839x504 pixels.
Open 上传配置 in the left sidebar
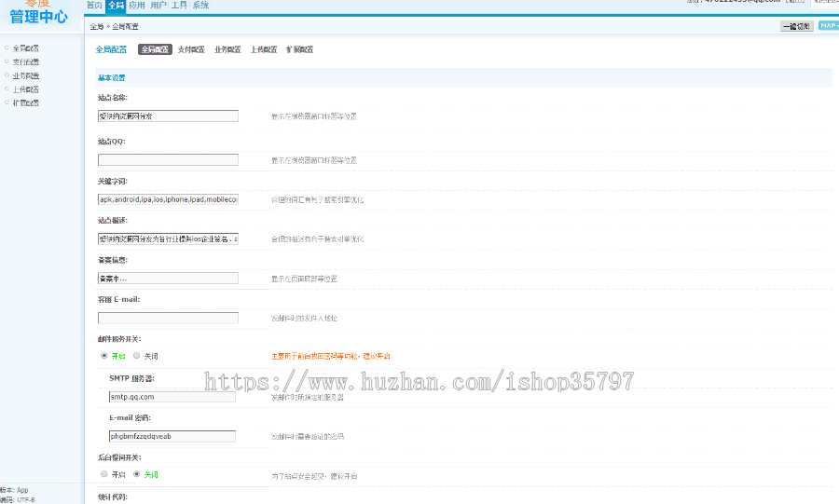point(26,89)
